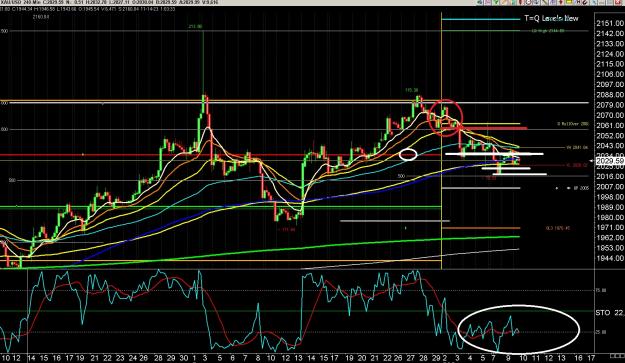This screenshot has height=363, width=625.
Task: Click the 2106.00 price axis label
Action: 610,75
